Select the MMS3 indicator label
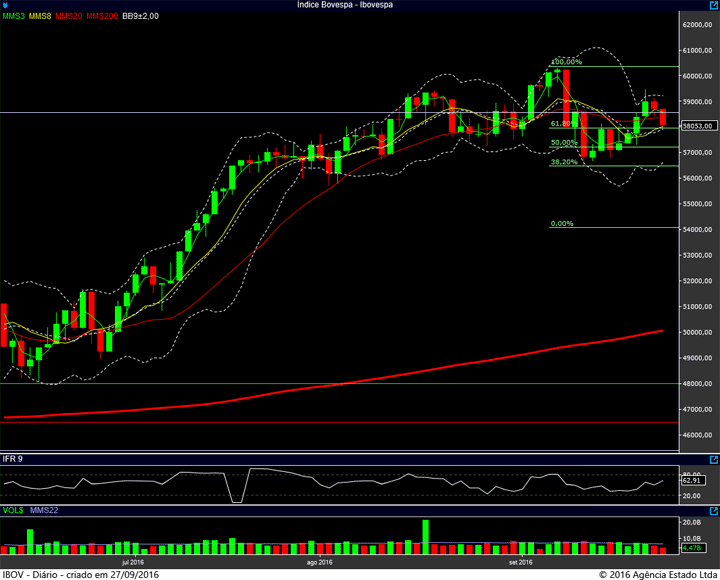The height and width of the screenshot is (580, 720). point(14,16)
